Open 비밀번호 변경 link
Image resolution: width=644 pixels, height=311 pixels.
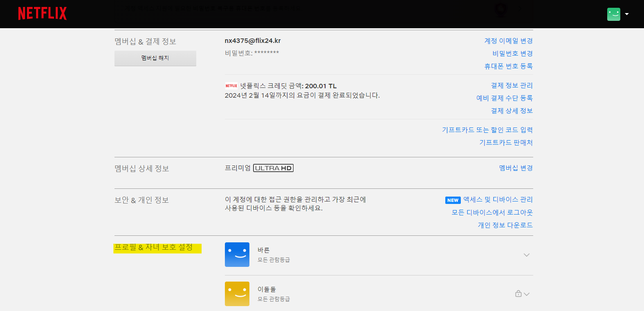coord(512,54)
